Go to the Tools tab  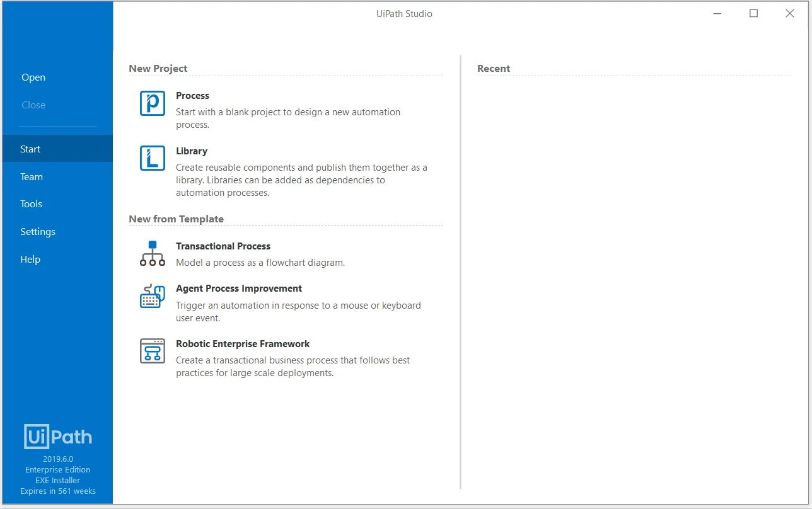[x=31, y=204]
